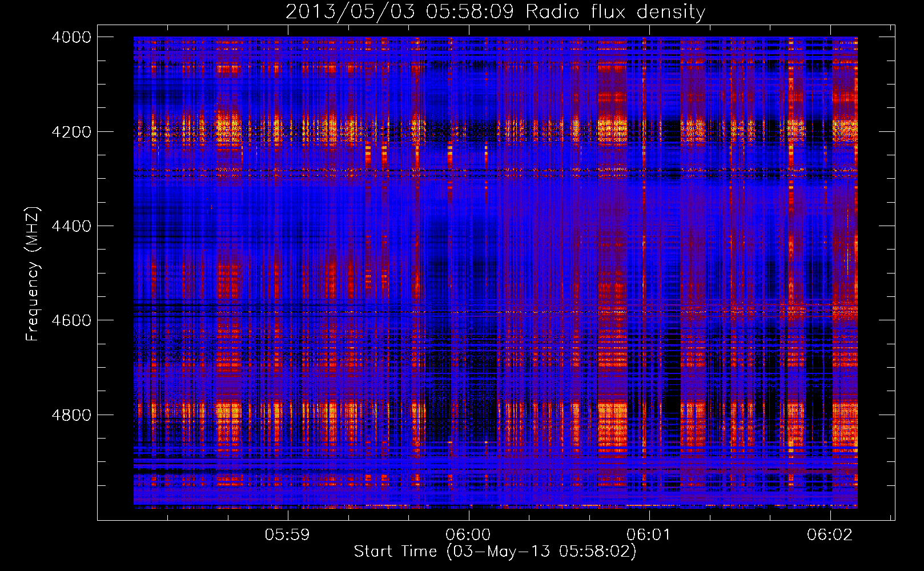Image resolution: width=924 pixels, height=571 pixels.
Task: Click the plot title '2013/05/03 05:58:09 Radio flux density'
Action: tap(495, 12)
